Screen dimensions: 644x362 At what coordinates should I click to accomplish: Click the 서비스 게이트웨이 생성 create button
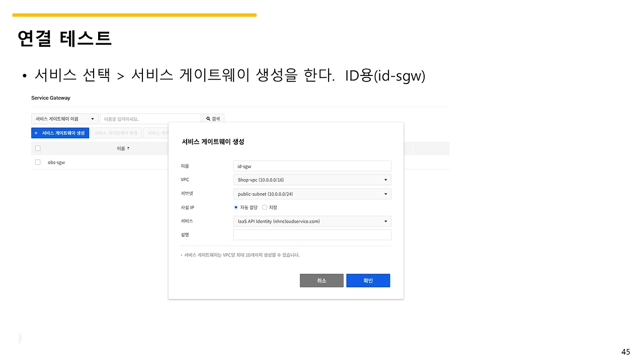tap(60, 133)
